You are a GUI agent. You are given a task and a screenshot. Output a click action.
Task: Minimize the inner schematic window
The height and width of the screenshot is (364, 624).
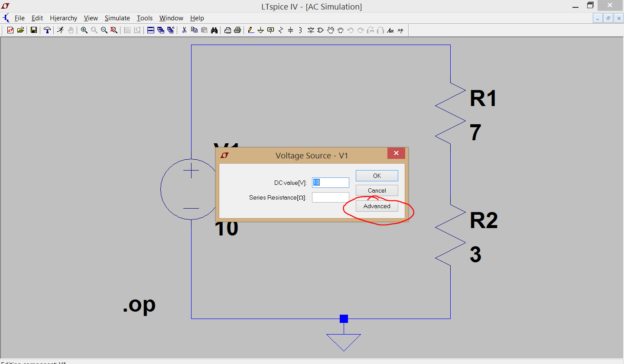click(598, 18)
